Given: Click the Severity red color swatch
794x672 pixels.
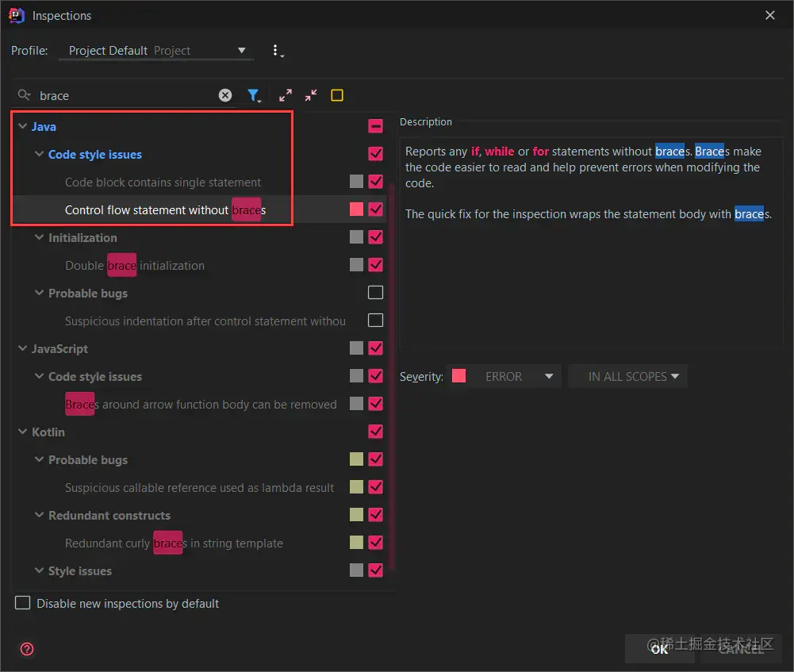Looking at the screenshot, I should [458, 376].
